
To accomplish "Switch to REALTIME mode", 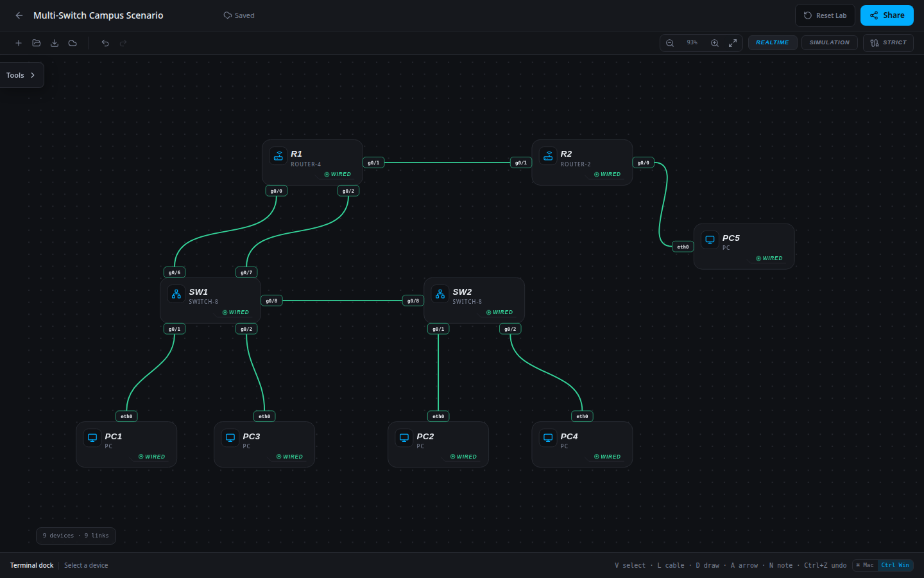I will tap(773, 43).
